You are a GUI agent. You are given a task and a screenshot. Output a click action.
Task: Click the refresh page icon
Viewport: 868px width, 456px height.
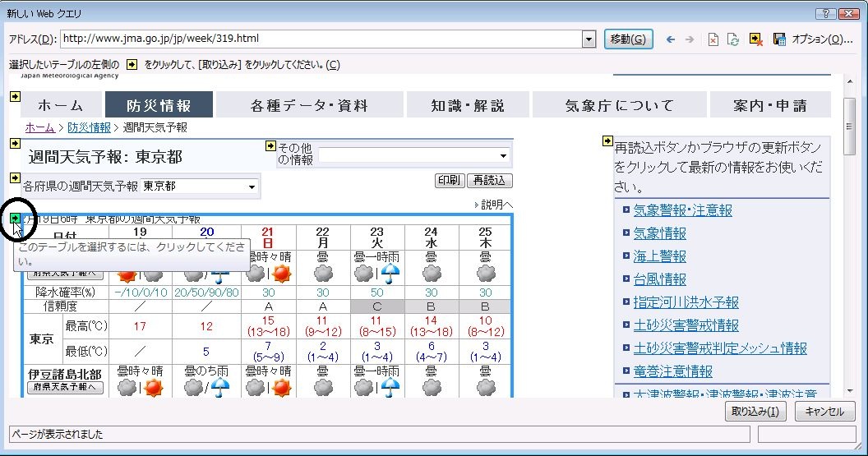(x=733, y=39)
